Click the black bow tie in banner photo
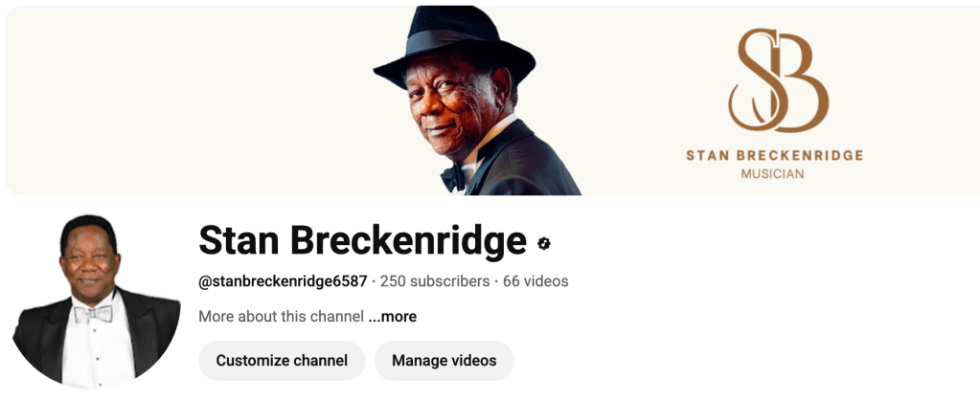This screenshot has height=401, width=980. [x=453, y=178]
